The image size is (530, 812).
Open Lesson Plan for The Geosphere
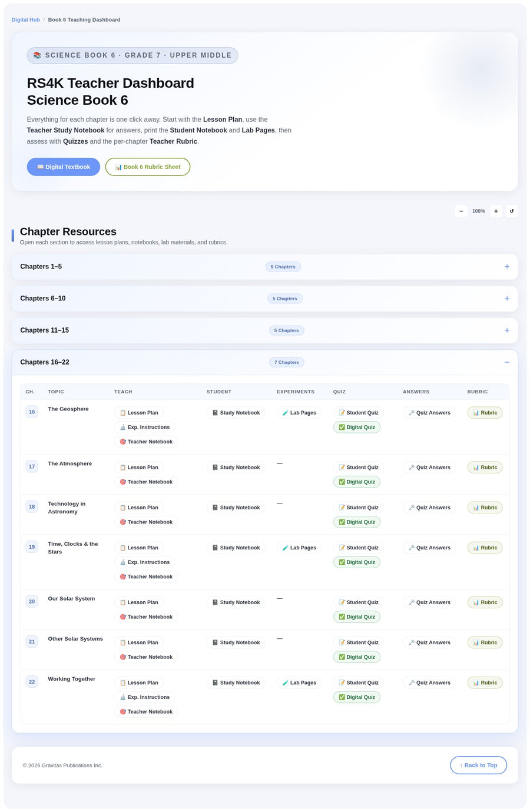pyautogui.click(x=139, y=413)
